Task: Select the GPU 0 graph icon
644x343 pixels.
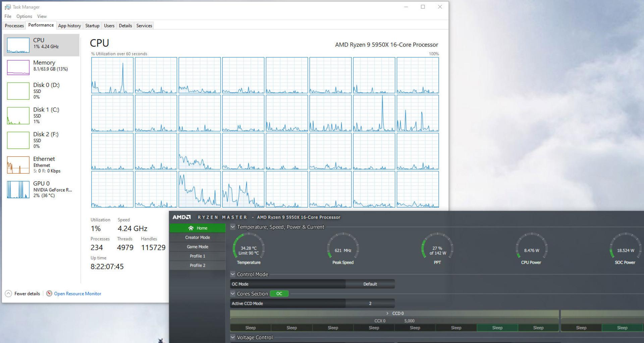Action: 18,190
